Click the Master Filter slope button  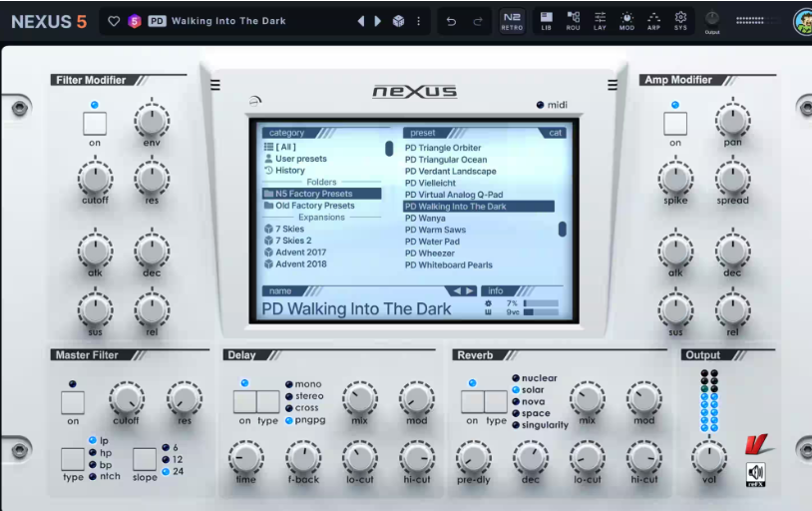(145, 459)
